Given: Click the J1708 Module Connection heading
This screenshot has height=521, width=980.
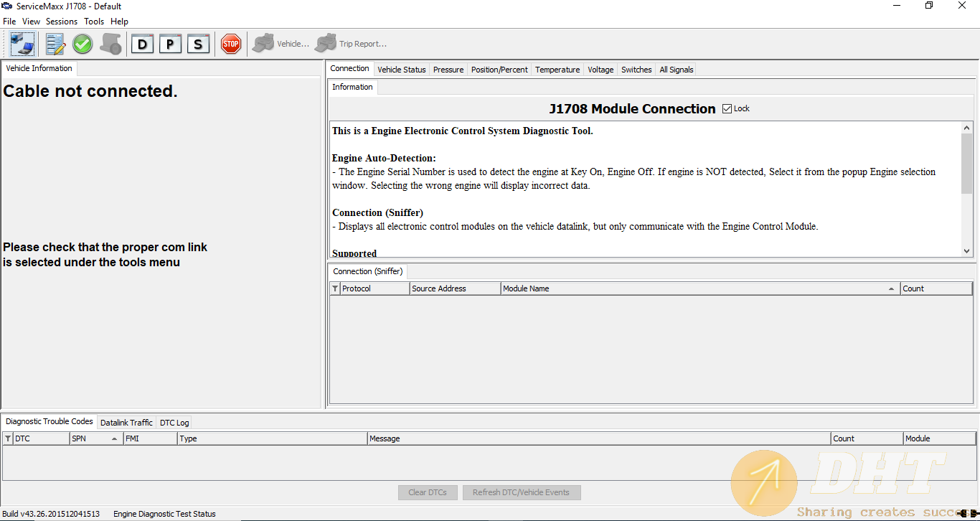Looking at the screenshot, I should coord(632,108).
